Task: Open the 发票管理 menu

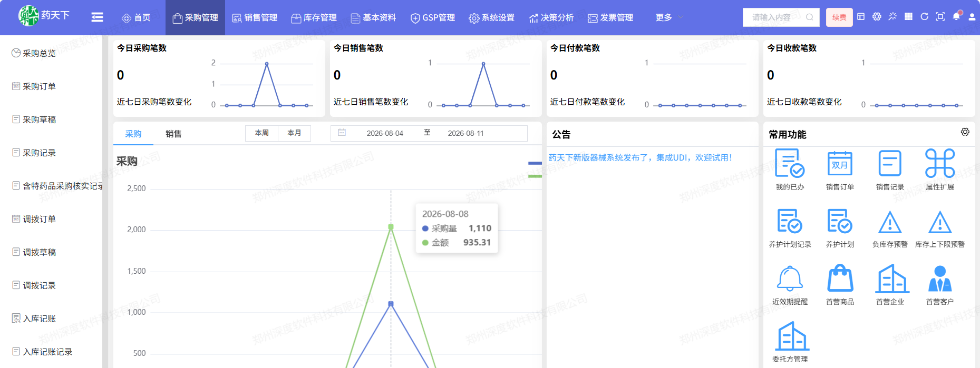Action: (610, 17)
